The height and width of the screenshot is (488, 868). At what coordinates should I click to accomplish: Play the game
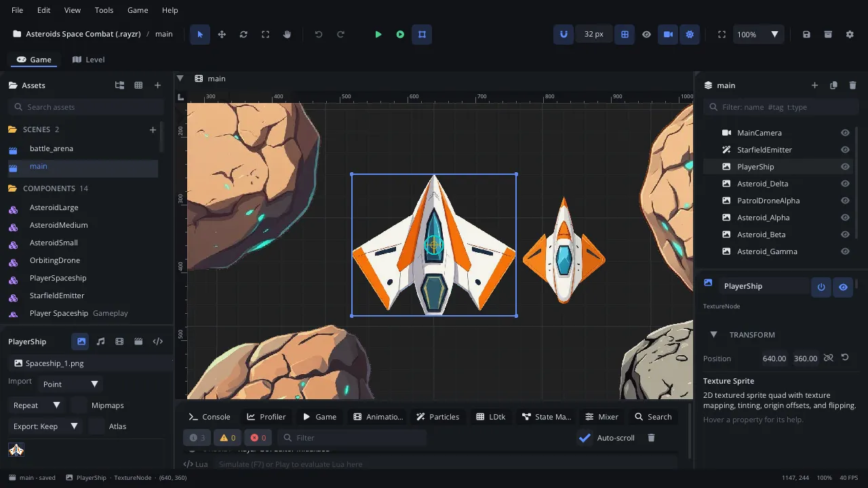[x=378, y=35]
